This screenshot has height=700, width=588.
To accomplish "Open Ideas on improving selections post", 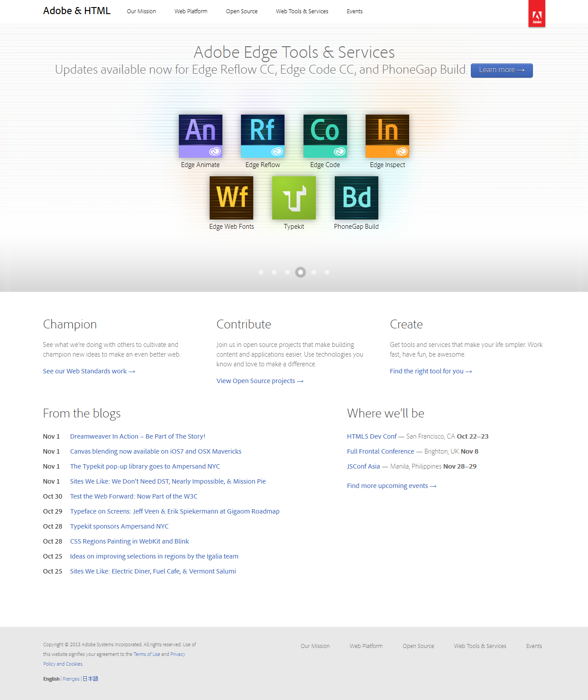I will [154, 556].
